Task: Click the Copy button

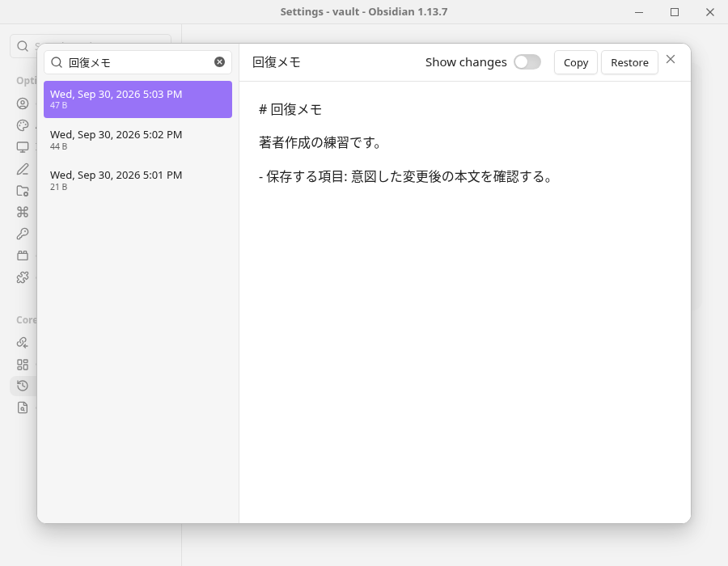Action: 576,62
